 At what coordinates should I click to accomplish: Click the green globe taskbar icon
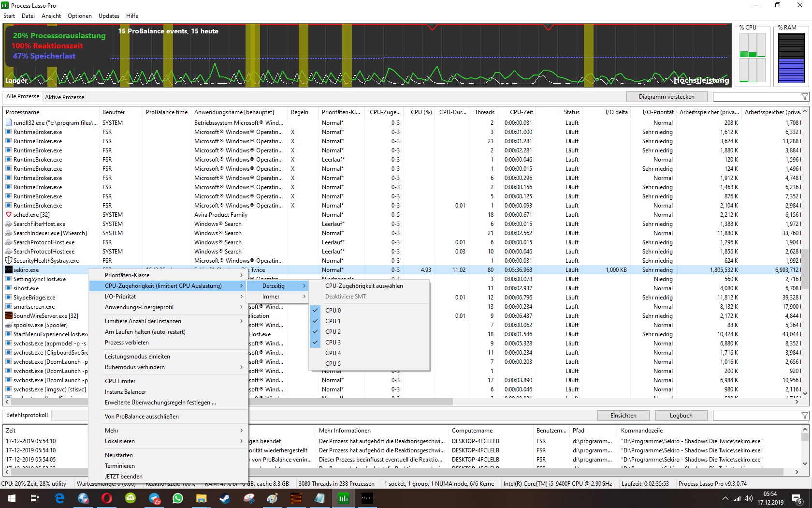tap(130, 498)
